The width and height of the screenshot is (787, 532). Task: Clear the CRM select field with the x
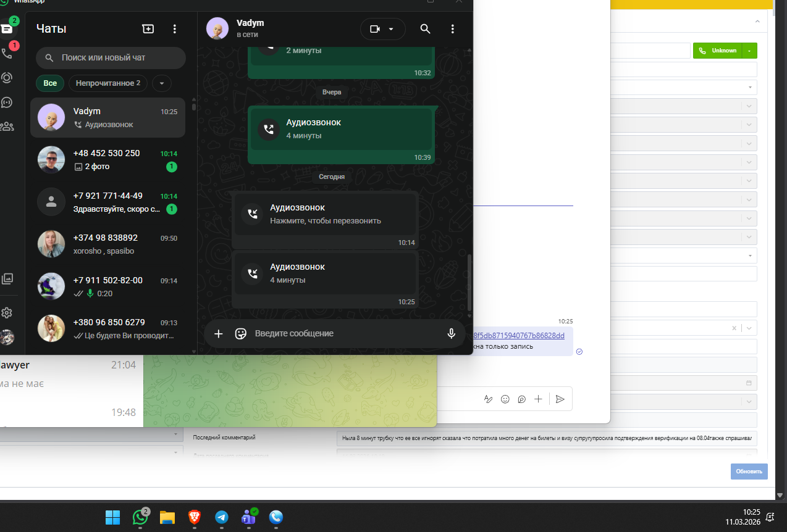click(734, 328)
